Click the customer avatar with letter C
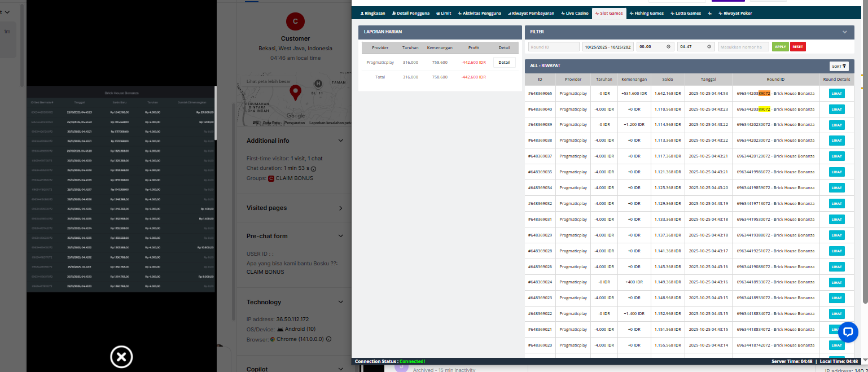868x372 pixels. click(x=295, y=21)
